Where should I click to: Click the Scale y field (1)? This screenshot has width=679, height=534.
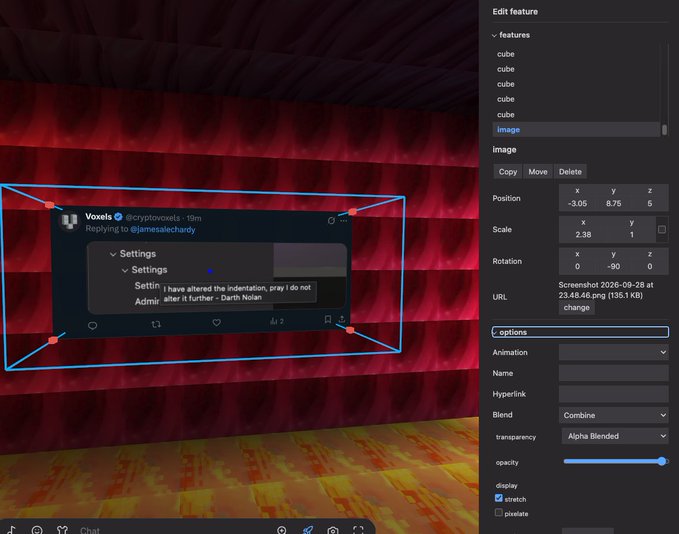click(x=632, y=234)
